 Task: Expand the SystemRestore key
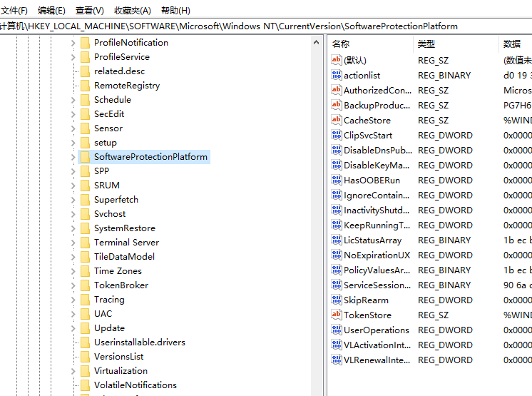point(73,229)
